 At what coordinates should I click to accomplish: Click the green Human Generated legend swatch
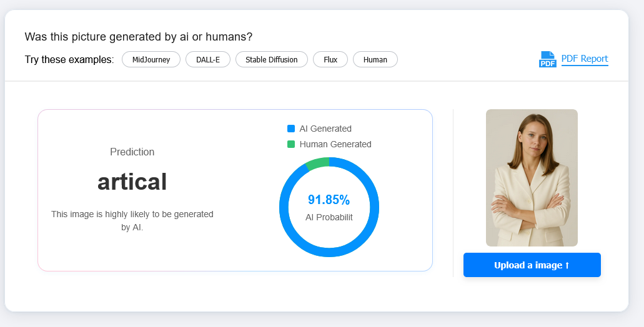click(x=291, y=144)
